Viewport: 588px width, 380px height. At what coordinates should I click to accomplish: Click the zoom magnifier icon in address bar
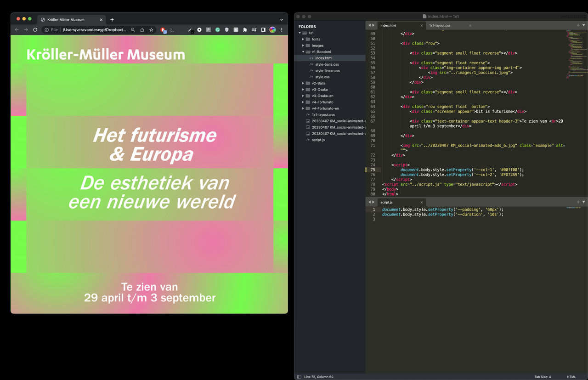133,30
